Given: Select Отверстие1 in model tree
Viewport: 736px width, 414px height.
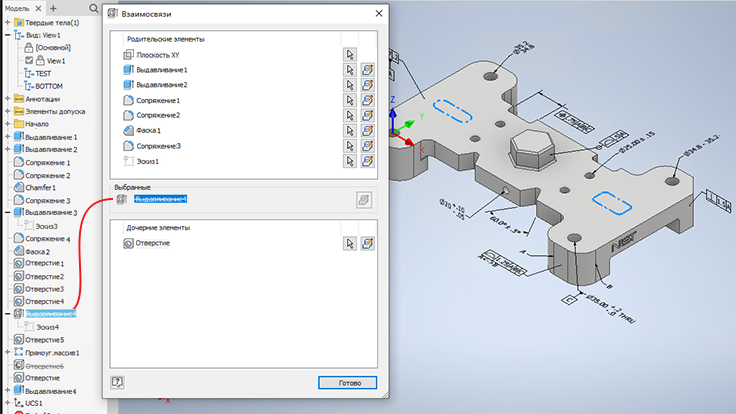Looking at the screenshot, I should tap(45, 263).
